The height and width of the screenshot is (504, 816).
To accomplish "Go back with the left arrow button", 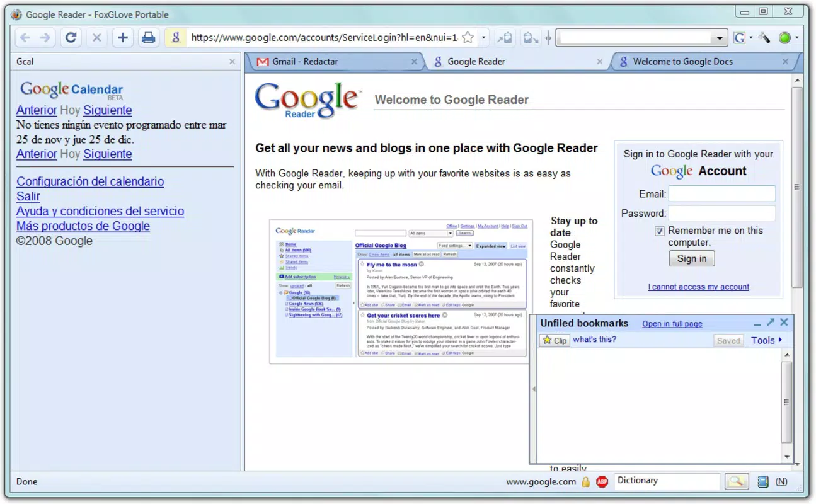I will click(25, 38).
